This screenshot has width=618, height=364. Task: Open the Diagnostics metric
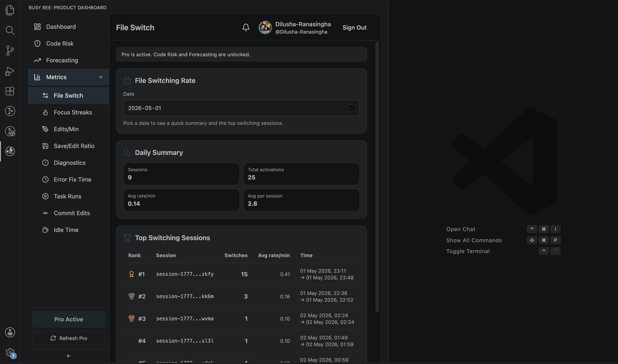69,163
